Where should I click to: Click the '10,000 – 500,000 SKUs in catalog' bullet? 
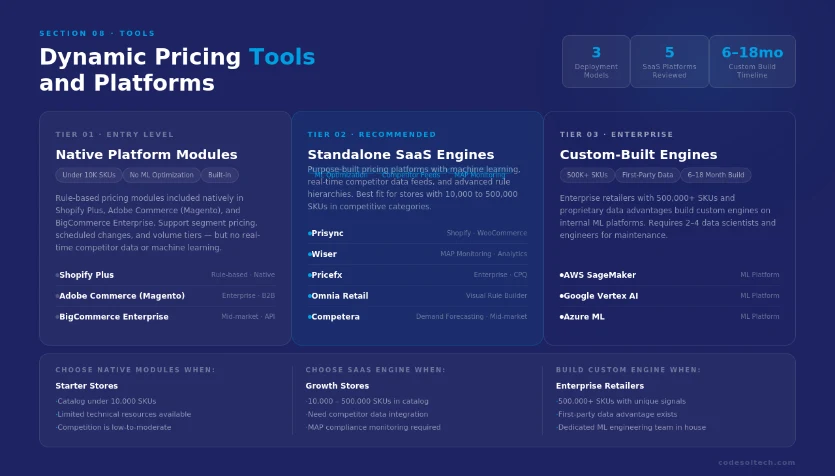367,401
